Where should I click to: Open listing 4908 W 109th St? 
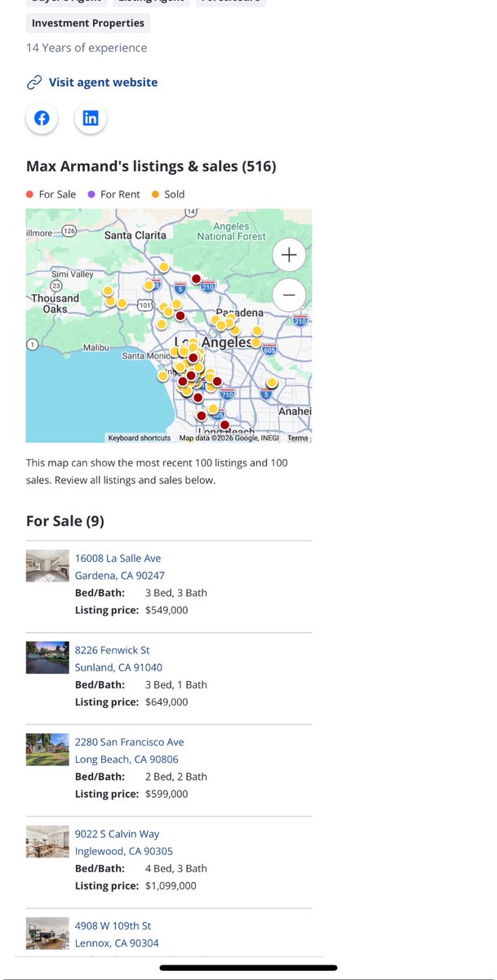pos(113,926)
